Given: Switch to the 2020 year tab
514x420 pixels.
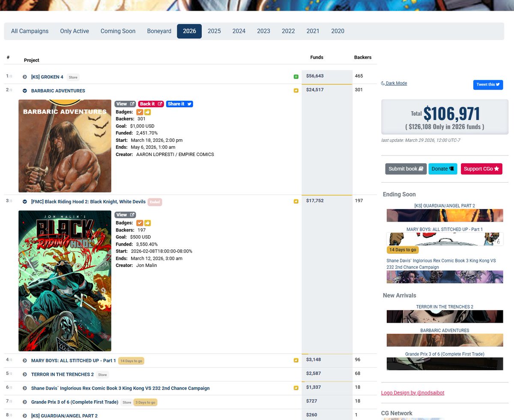Looking at the screenshot, I should 338,31.
